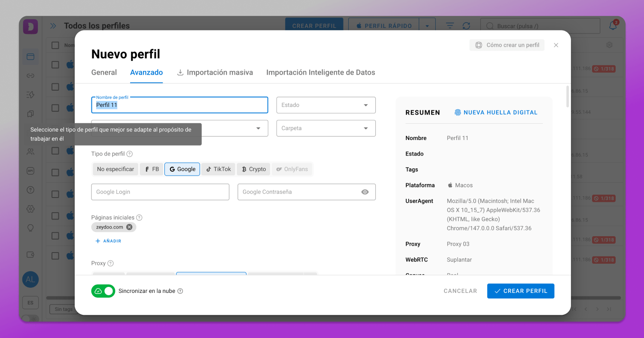Select the TikTok profile type

coord(219,169)
